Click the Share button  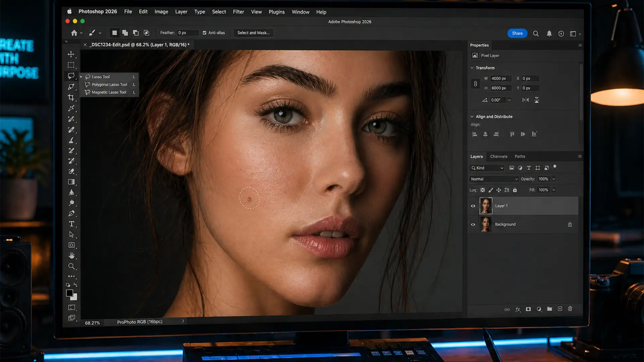(517, 33)
